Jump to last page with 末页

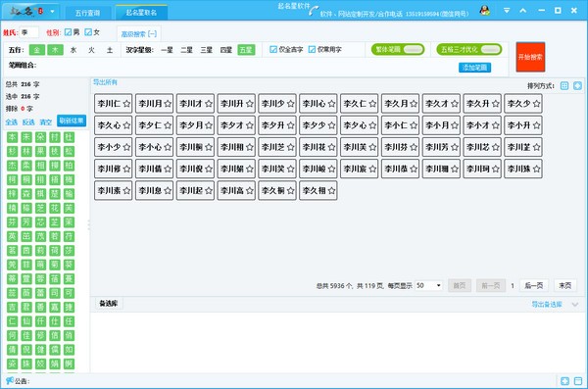564,286
